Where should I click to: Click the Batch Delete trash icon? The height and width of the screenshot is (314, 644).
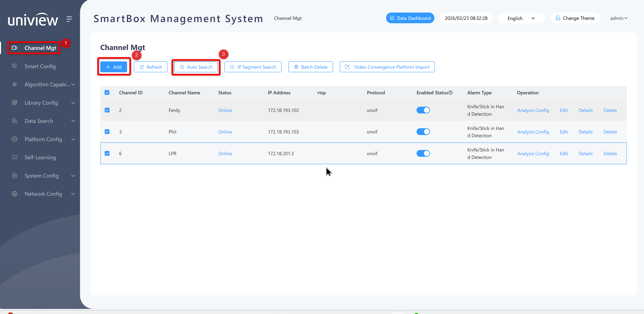coord(296,67)
